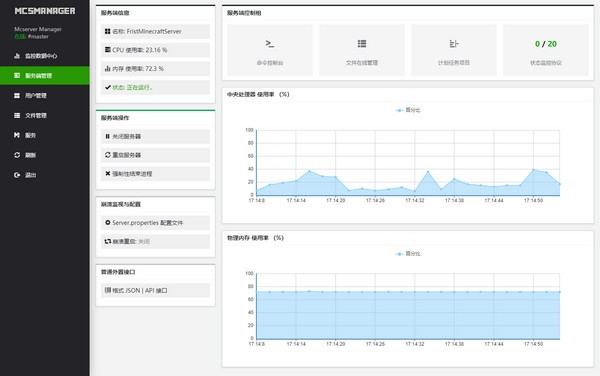Open the JSON | API interface button
The height and width of the screenshot is (376, 600).
(x=155, y=290)
